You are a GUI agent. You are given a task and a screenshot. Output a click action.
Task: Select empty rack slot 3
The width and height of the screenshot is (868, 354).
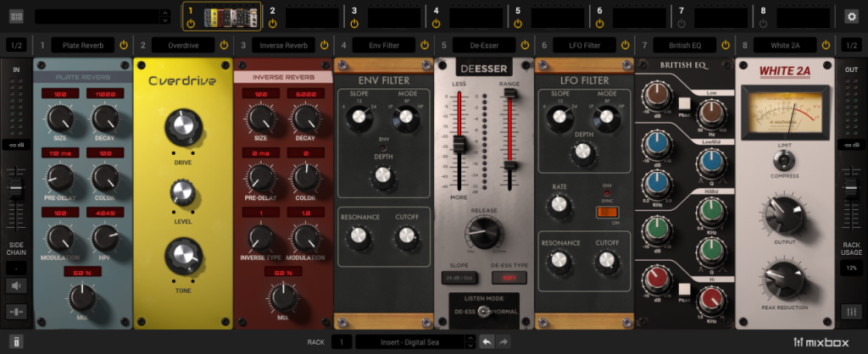pos(394,18)
